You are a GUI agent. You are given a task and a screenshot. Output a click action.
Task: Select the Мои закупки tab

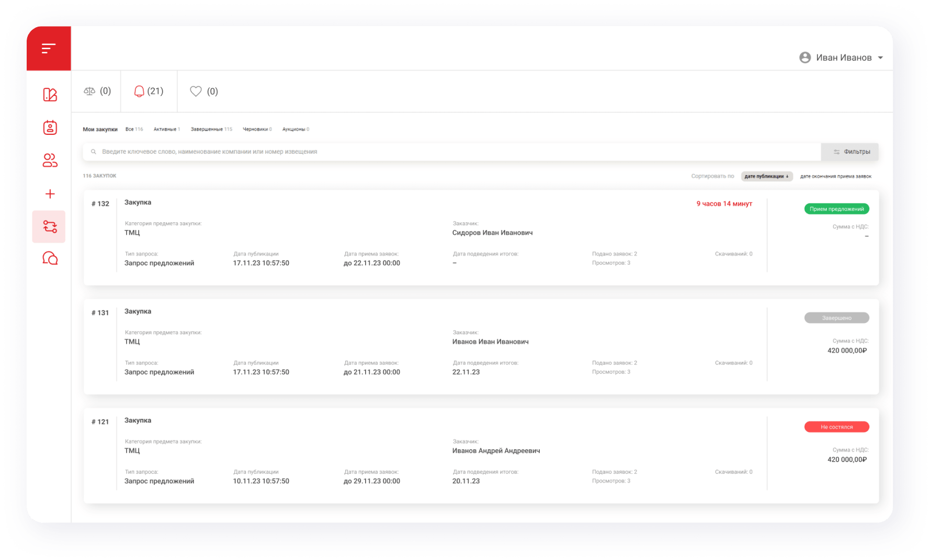pyautogui.click(x=100, y=129)
